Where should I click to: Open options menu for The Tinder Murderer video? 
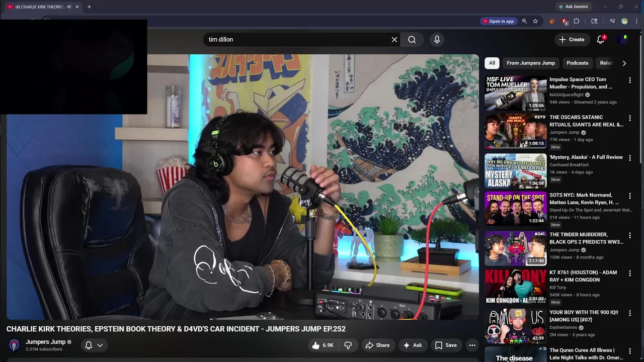630,235
